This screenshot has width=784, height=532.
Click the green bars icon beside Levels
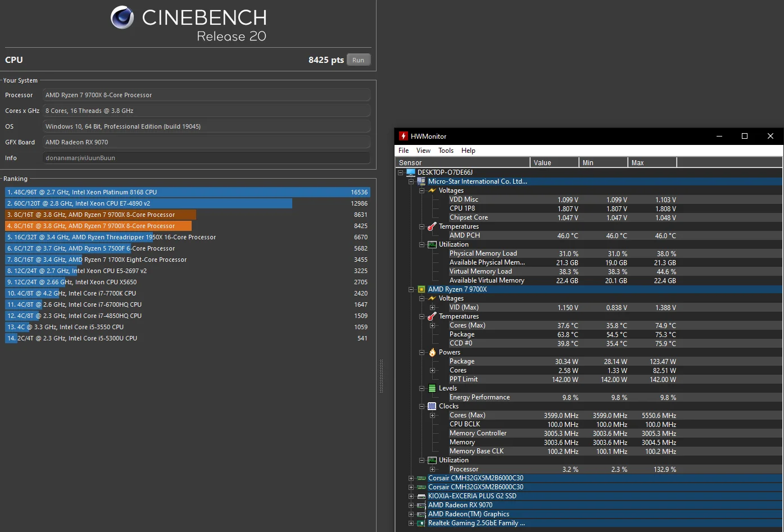432,388
